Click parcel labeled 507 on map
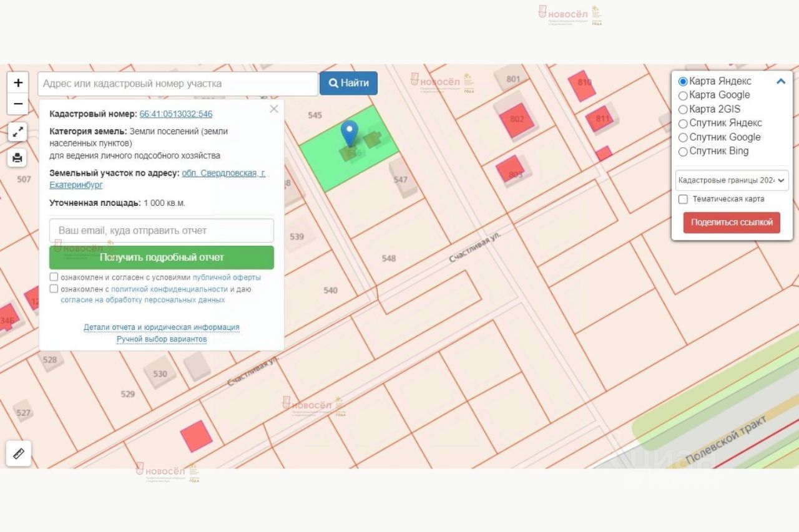This screenshot has height=532, width=799. coord(24,179)
